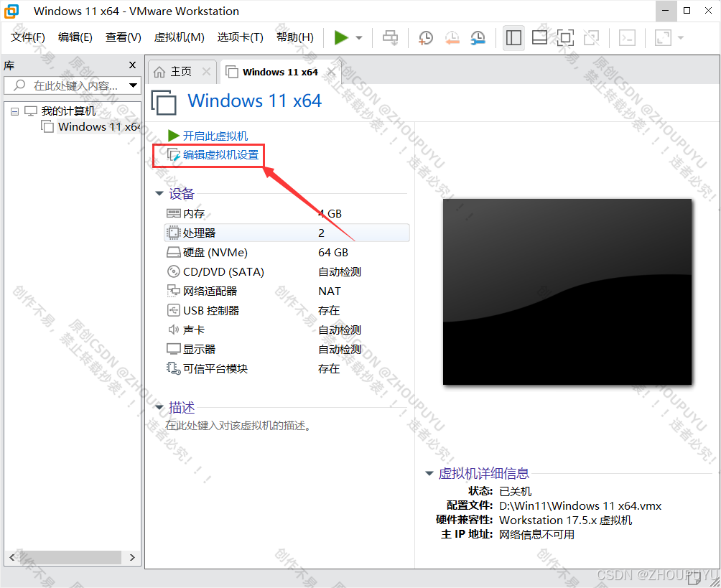This screenshot has height=588, width=721.
Task: Click the Unity mode toolbar icon
Action: tap(591, 38)
